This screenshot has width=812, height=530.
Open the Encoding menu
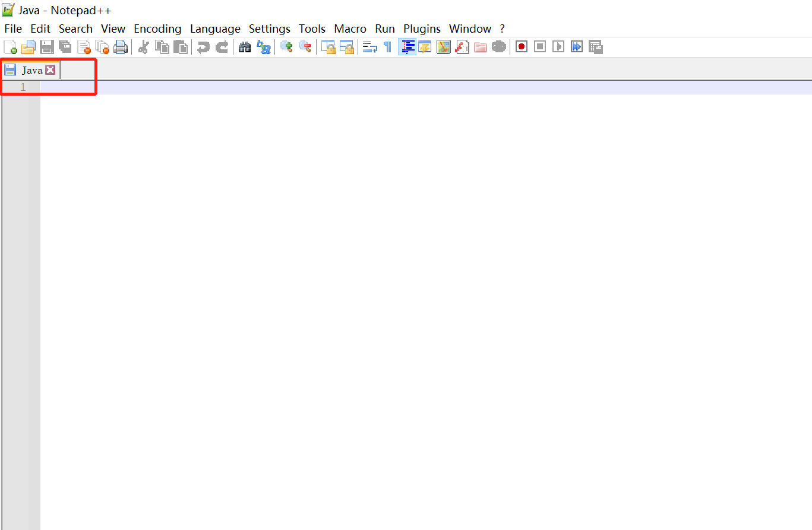pos(157,29)
